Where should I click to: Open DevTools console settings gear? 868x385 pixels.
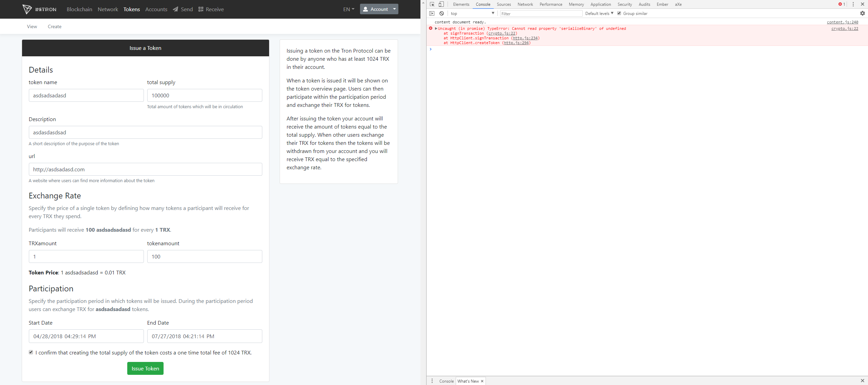[862, 13]
